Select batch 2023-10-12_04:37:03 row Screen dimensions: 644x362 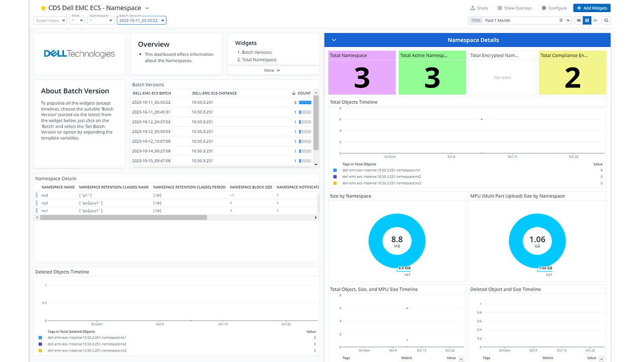(222, 122)
